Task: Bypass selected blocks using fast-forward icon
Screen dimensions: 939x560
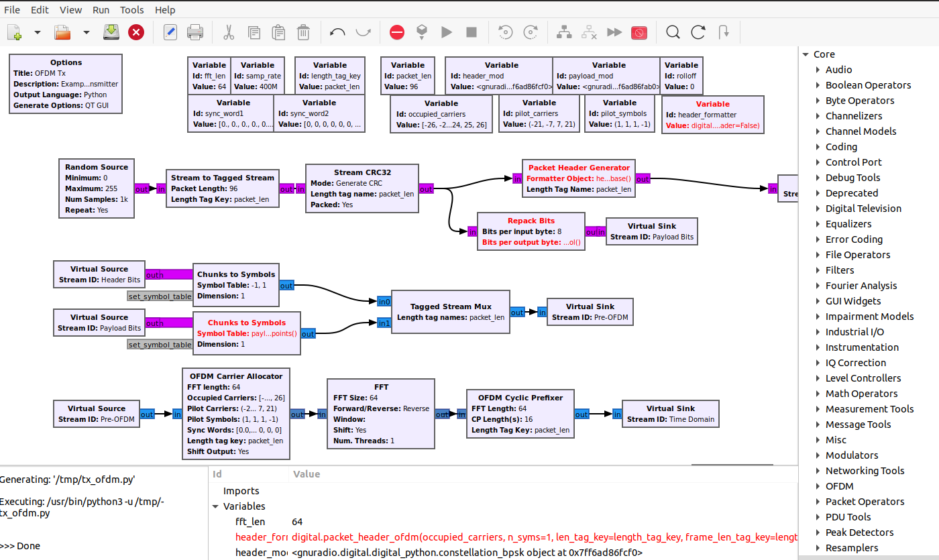Action: point(614,32)
